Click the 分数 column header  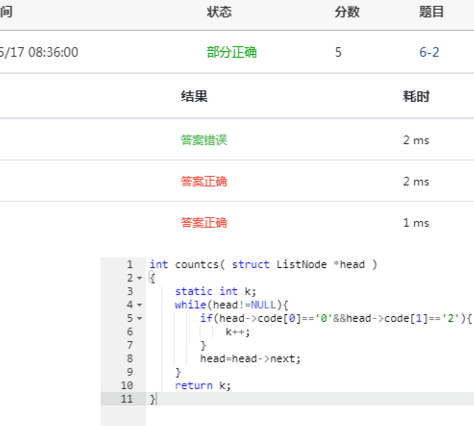(x=347, y=12)
